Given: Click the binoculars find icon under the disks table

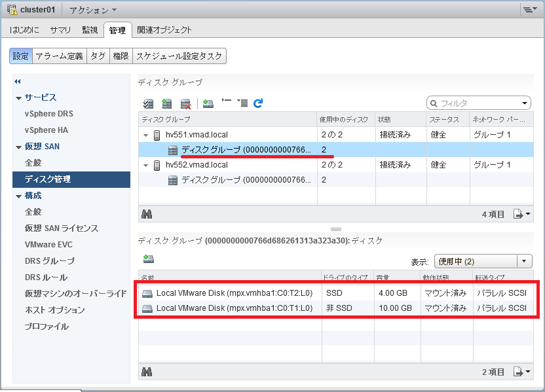Looking at the screenshot, I should pyautogui.click(x=147, y=372).
